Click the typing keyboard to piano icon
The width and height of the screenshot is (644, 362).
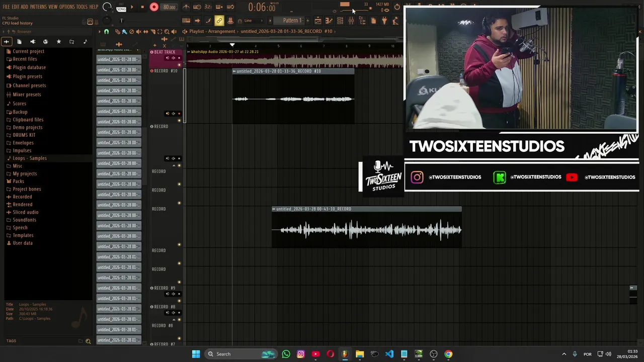tap(186, 21)
